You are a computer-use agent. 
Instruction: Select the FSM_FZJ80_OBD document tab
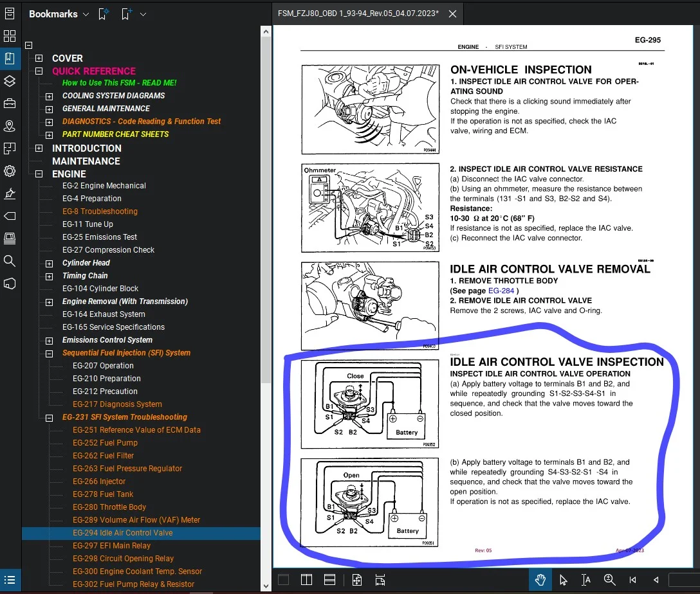(358, 14)
